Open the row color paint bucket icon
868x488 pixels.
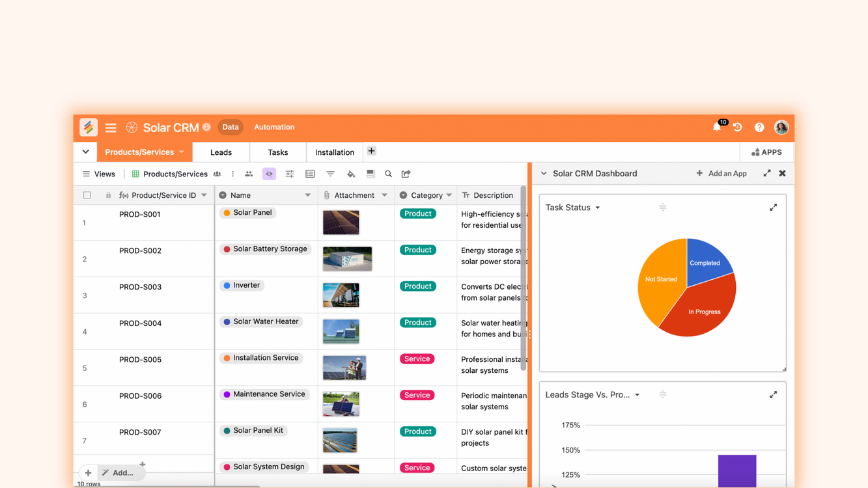(351, 174)
